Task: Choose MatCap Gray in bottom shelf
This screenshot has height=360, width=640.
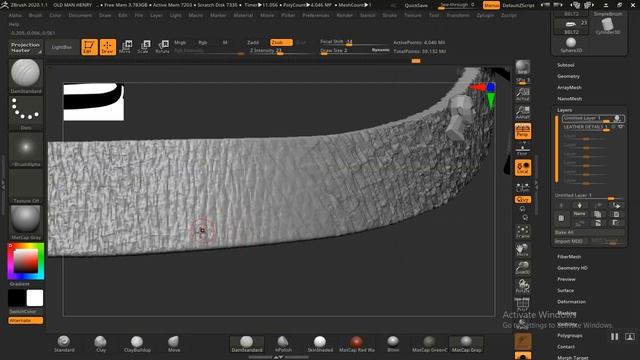Action: point(466,344)
